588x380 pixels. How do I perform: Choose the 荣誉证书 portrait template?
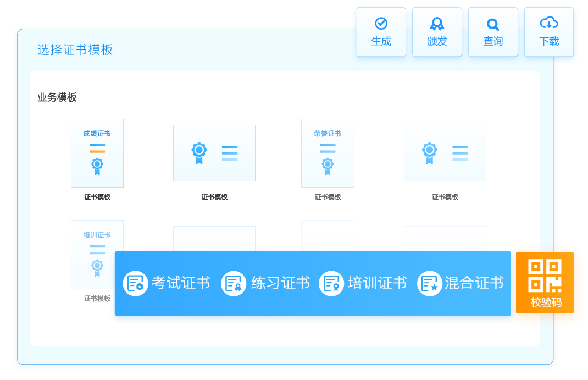click(328, 153)
